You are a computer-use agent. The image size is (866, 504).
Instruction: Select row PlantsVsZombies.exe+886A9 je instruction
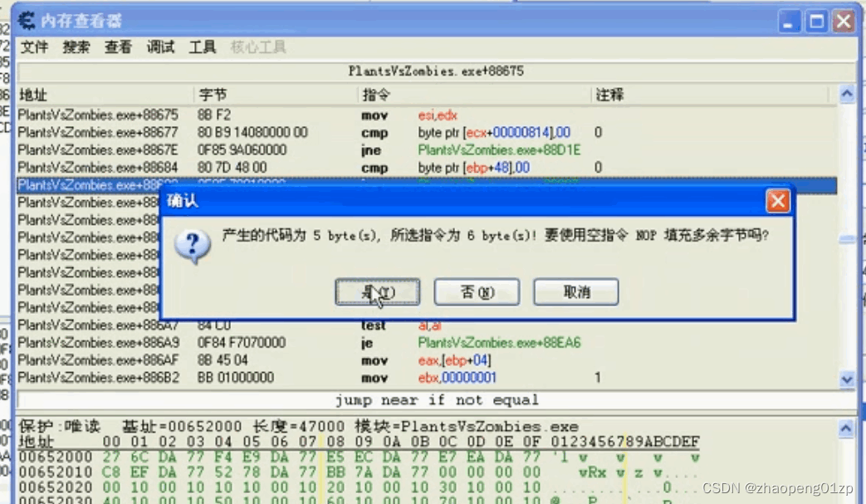click(x=427, y=343)
